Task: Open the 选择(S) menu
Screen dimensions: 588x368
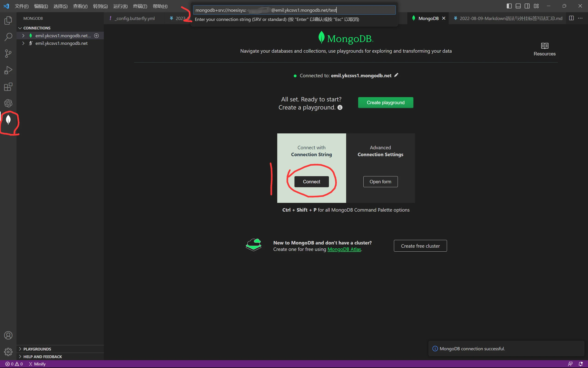Action: (60, 6)
